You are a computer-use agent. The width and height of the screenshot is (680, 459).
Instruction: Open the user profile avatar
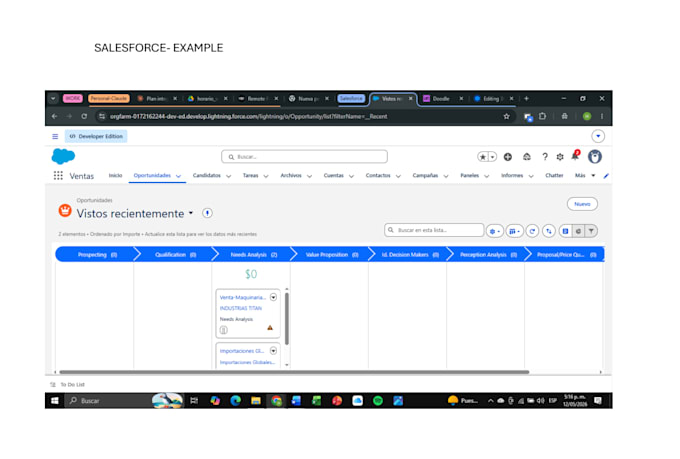click(595, 157)
